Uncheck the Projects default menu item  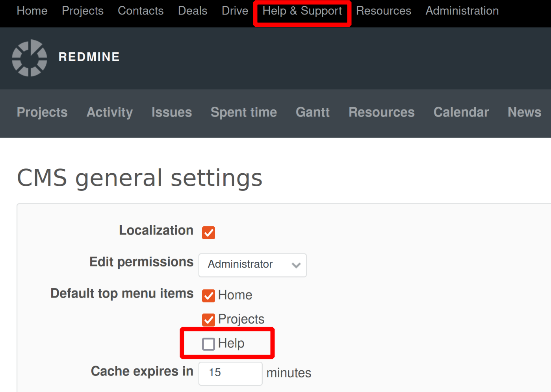(x=208, y=320)
